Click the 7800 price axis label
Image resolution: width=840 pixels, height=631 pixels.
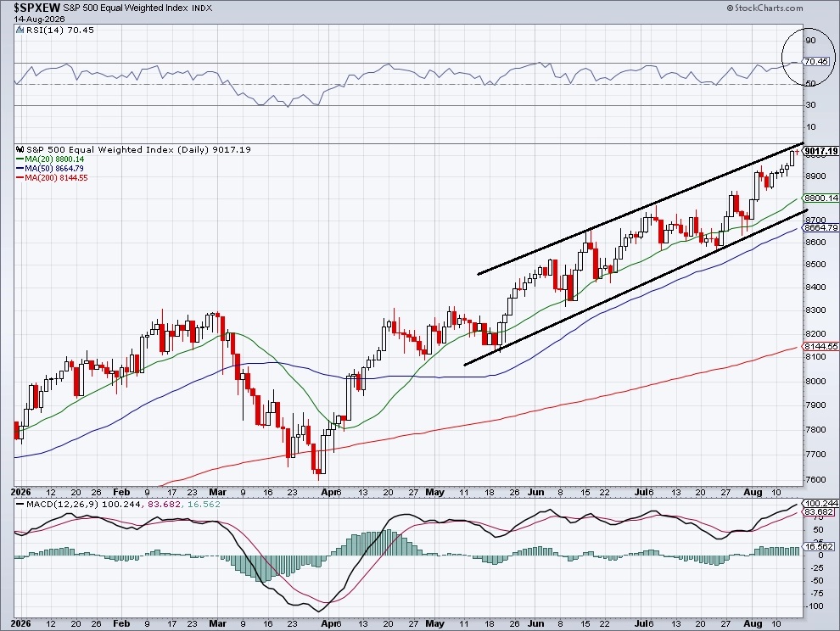815,430
